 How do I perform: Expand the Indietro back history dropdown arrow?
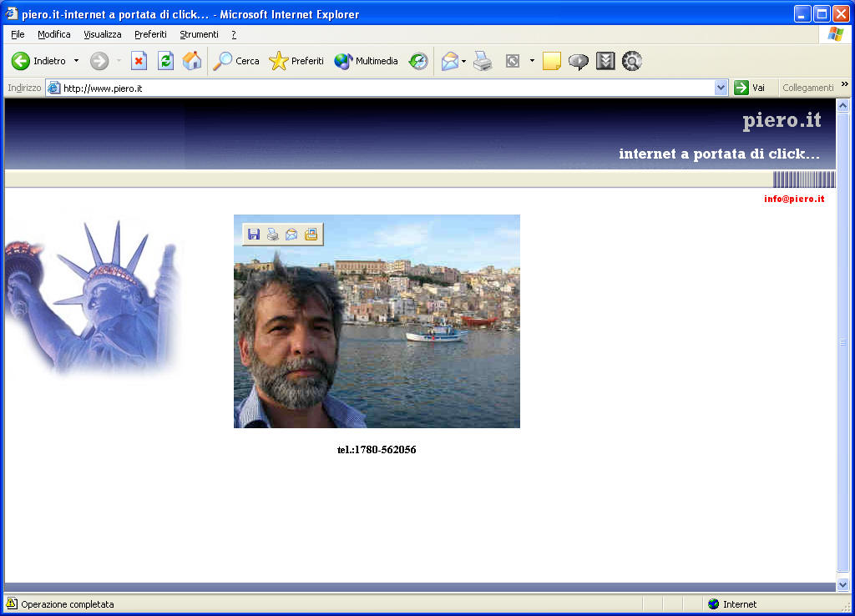click(76, 61)
